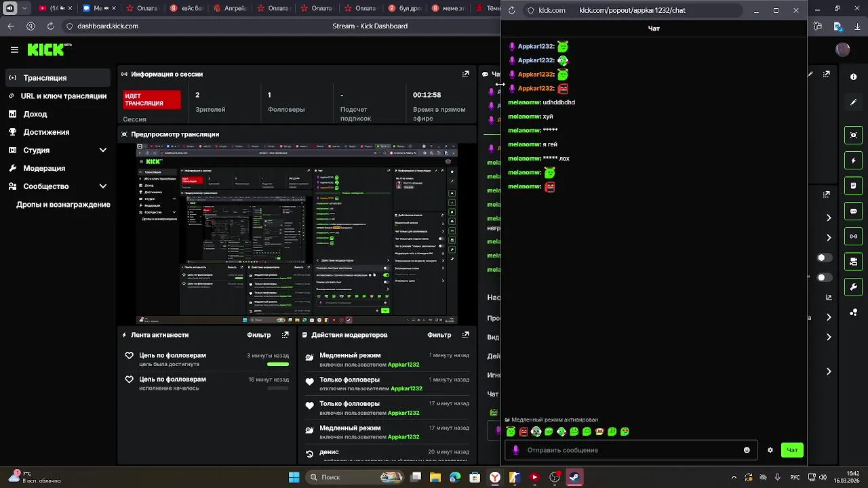Open Трансляция in the sidebar

pos(58,78)
